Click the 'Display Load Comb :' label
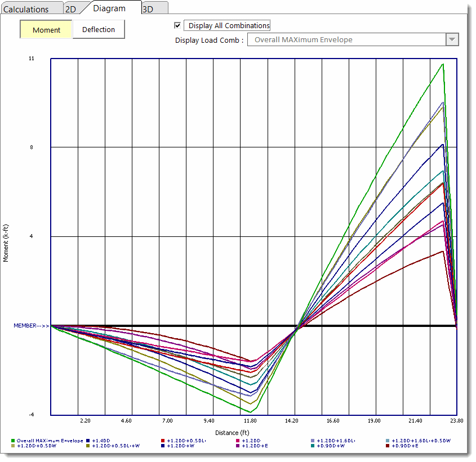 pos(209,41)
